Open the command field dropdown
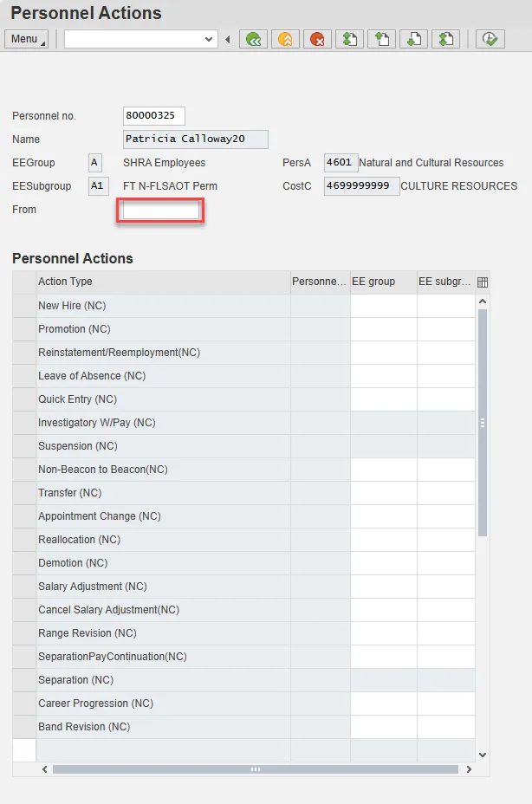 209,39
